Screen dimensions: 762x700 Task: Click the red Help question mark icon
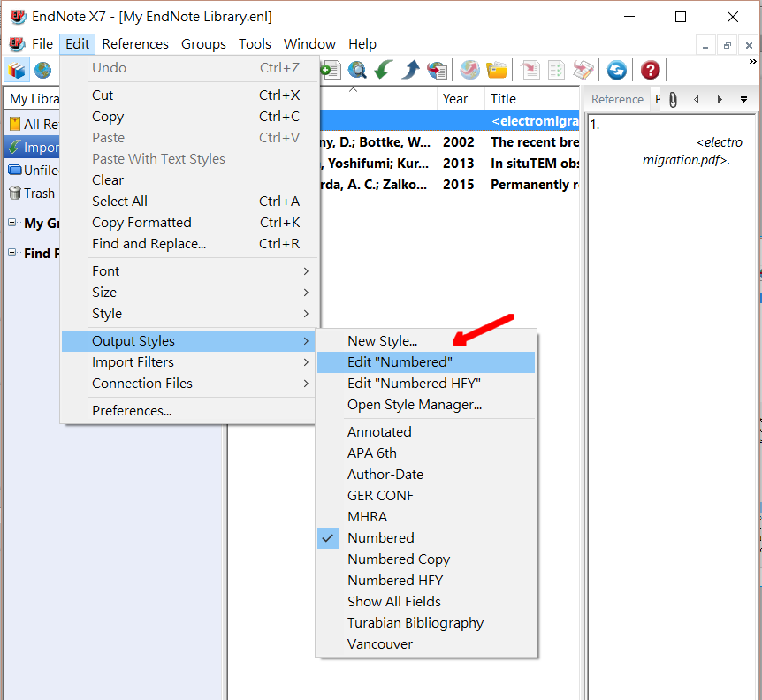click(650, 71)
